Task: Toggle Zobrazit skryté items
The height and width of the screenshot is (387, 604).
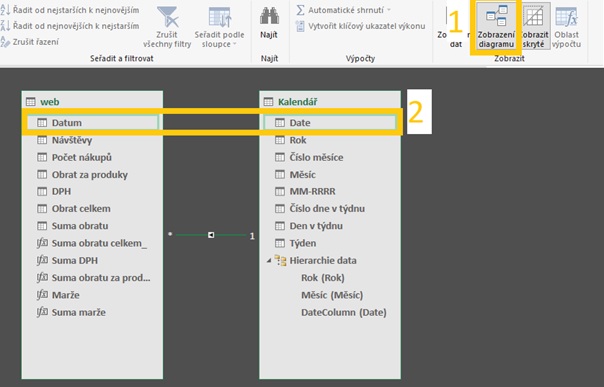Action: pos(534,26)
